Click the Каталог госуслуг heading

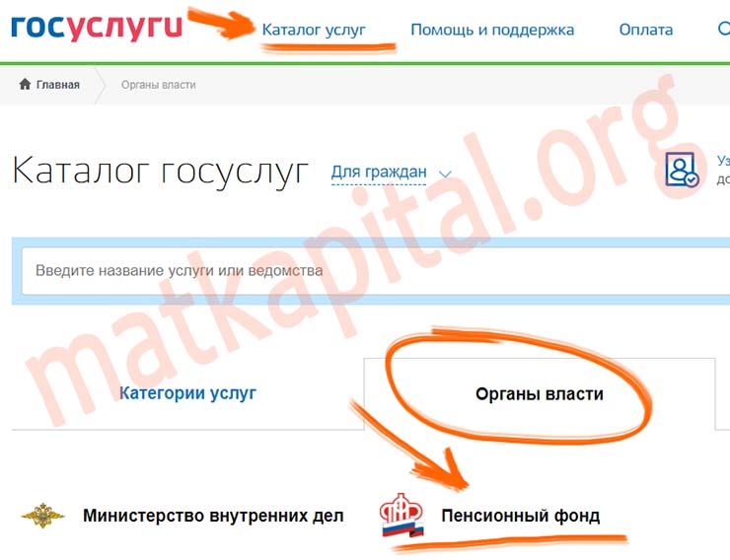click(161, 172)
